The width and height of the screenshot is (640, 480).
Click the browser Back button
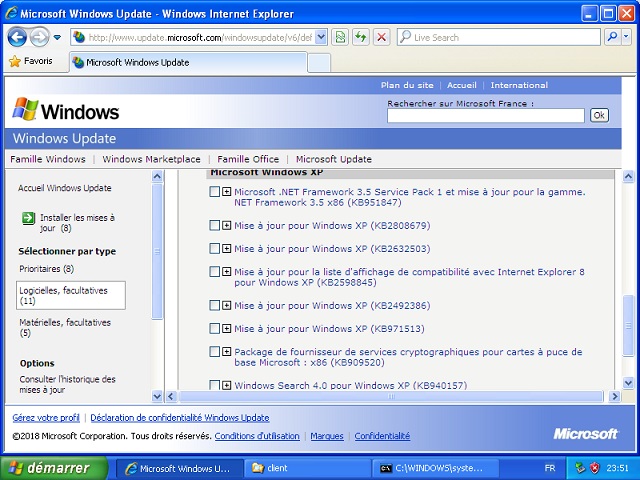(17, 37)
